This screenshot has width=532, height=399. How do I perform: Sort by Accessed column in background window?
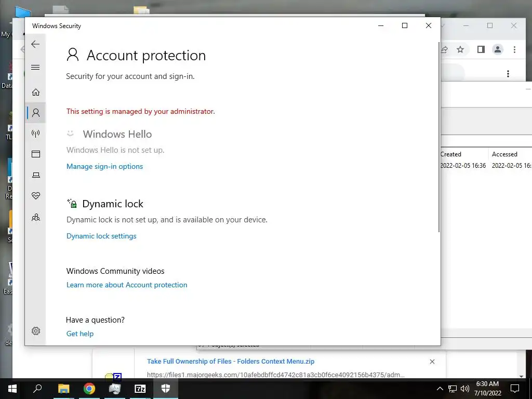(504, 154)
